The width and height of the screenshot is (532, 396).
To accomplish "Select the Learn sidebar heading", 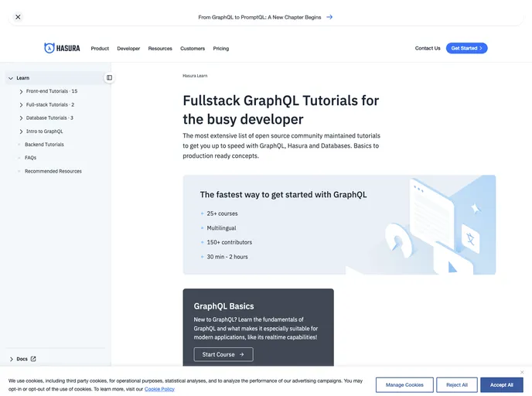I will (x=22, y=78).
